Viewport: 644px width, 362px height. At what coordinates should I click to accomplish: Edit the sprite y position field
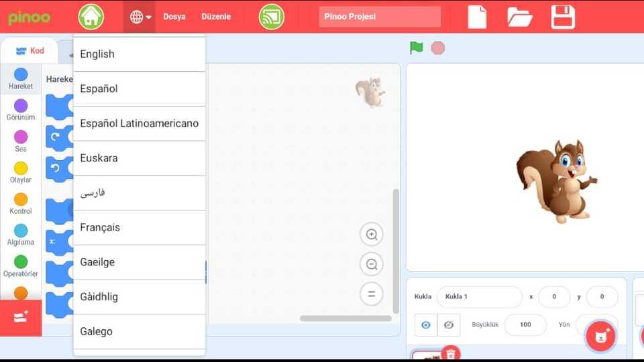point(602,297)
